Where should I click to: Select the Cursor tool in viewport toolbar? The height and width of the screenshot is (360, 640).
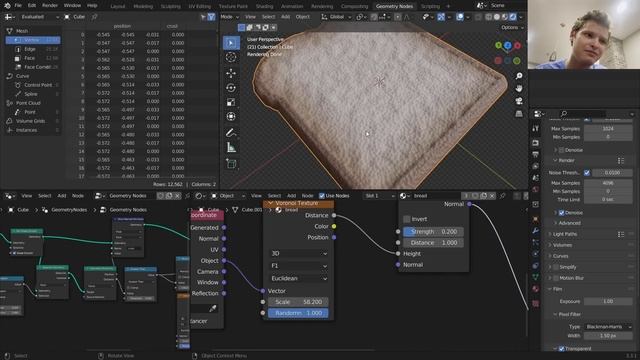[231, 57]
